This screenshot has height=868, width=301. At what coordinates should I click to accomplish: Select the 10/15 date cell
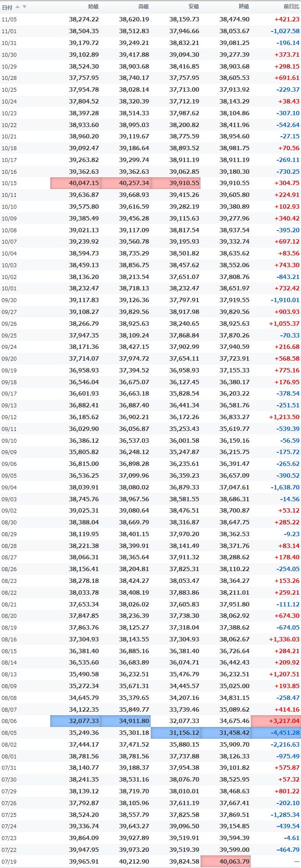click(x=9, y=183)
